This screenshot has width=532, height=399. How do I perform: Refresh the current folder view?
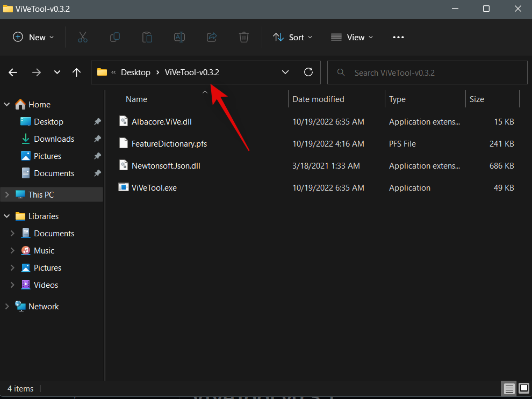tap(308, 72)
